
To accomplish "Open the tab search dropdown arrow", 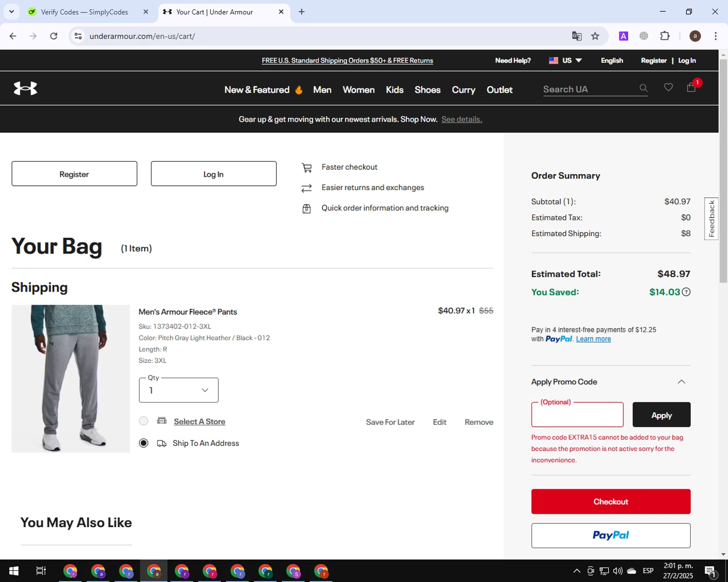I will click(x=12, y=12).
